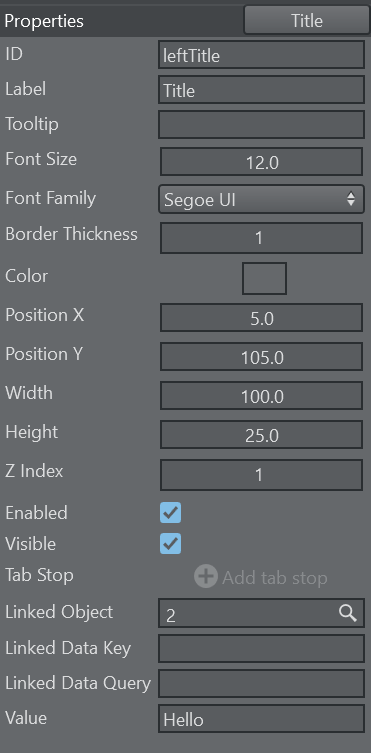This screenshot has width=371, height=753.
Task: Click the plus icon for Add tab stop
Action: click(206, 576)
